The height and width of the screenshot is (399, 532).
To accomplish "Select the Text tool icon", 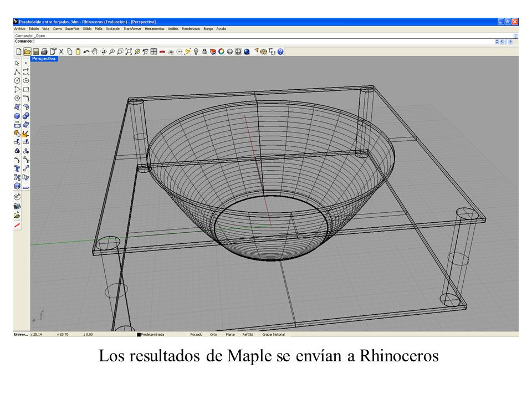I will [x=17, y=168].
